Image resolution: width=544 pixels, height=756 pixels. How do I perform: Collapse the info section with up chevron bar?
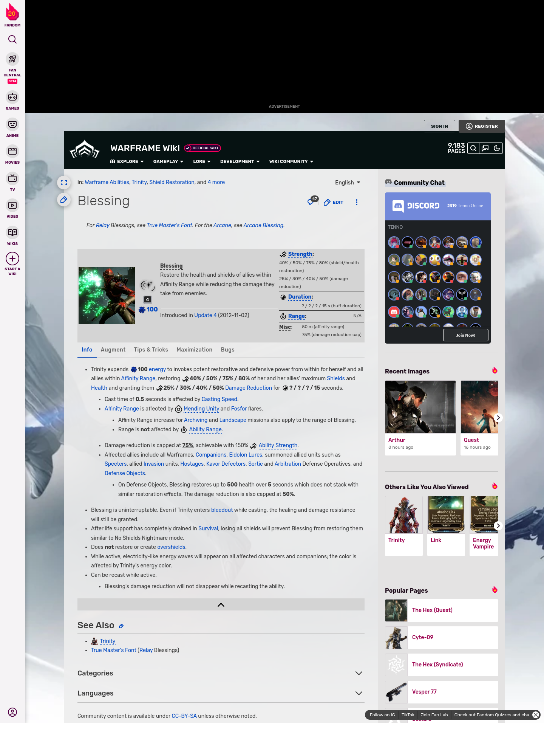coord(221,605)
